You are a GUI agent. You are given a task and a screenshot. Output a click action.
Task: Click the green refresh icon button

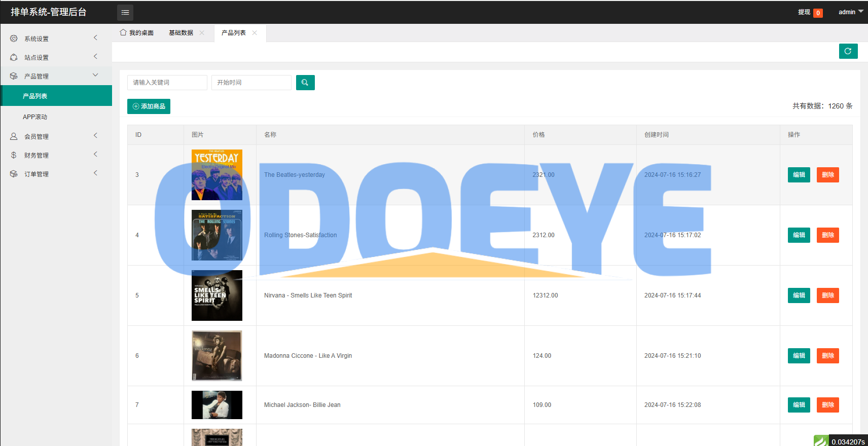point(848,51)
